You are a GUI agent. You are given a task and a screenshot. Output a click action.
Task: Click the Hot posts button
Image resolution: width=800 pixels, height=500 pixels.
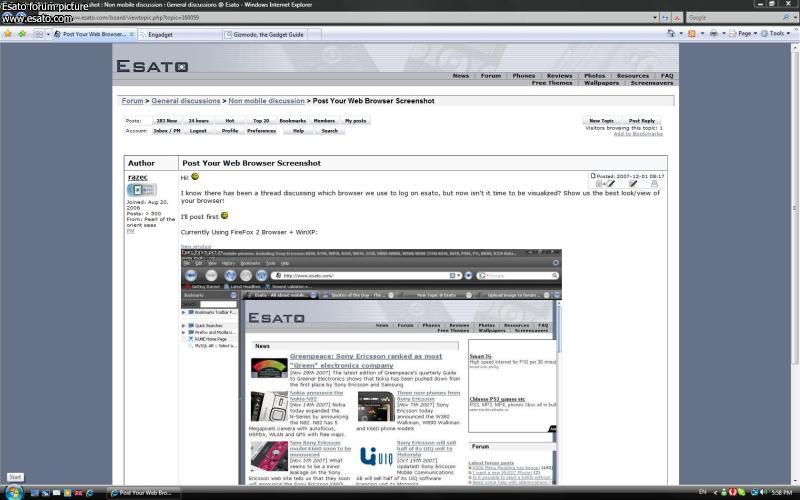point(230,121)
